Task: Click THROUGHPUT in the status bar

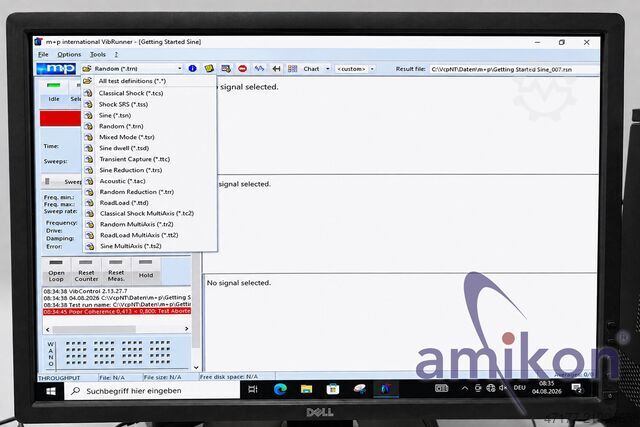Action: (x=59, y=378)
